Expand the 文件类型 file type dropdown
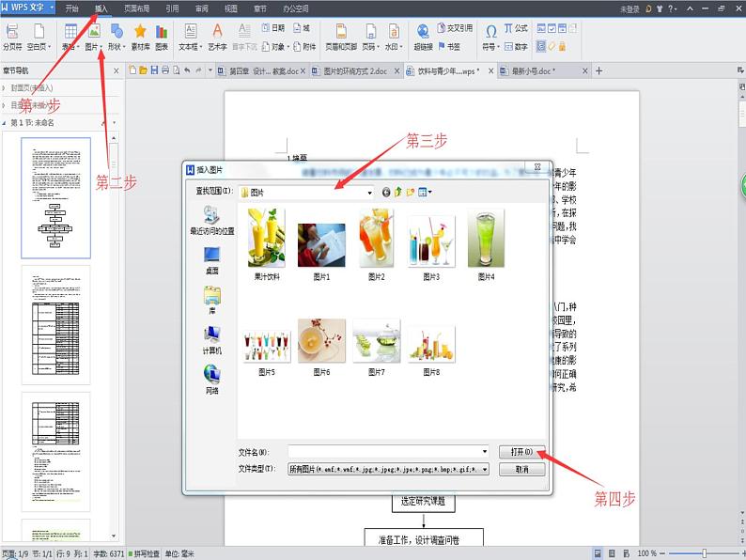This screenshot has height=560, width=746. (484, 469)
